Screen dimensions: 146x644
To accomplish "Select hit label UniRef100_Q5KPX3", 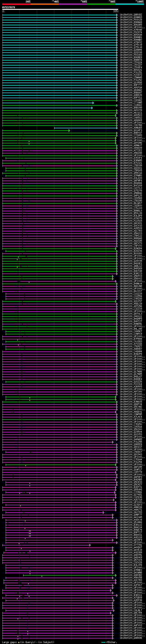I will pyautogui.click(x=131, y=276).
